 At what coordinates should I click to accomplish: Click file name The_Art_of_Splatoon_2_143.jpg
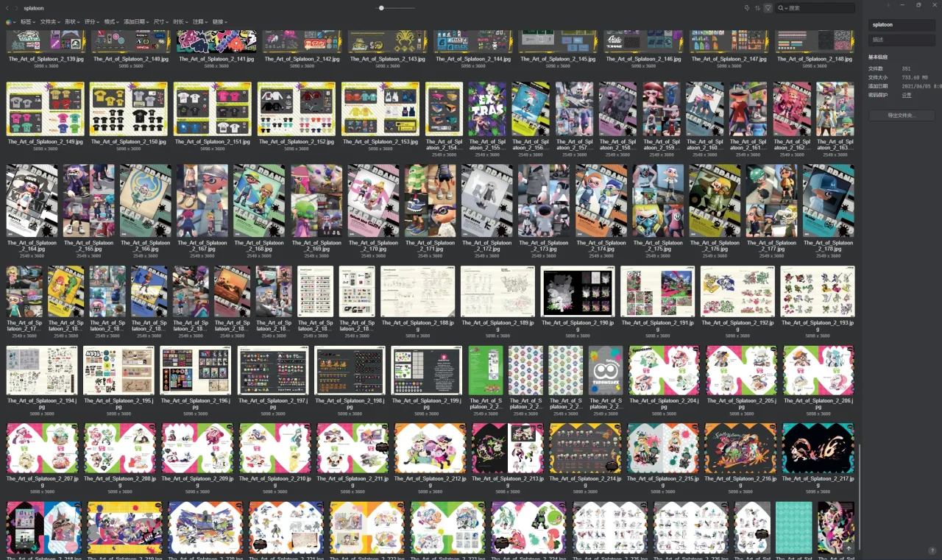click(387, 59)
